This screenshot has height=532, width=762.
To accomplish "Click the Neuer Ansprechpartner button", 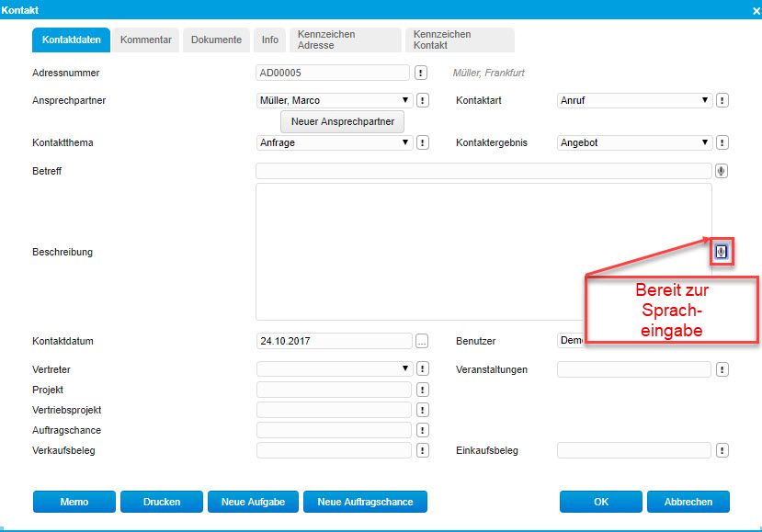I will pyautogui.click(x=341, y=120).
